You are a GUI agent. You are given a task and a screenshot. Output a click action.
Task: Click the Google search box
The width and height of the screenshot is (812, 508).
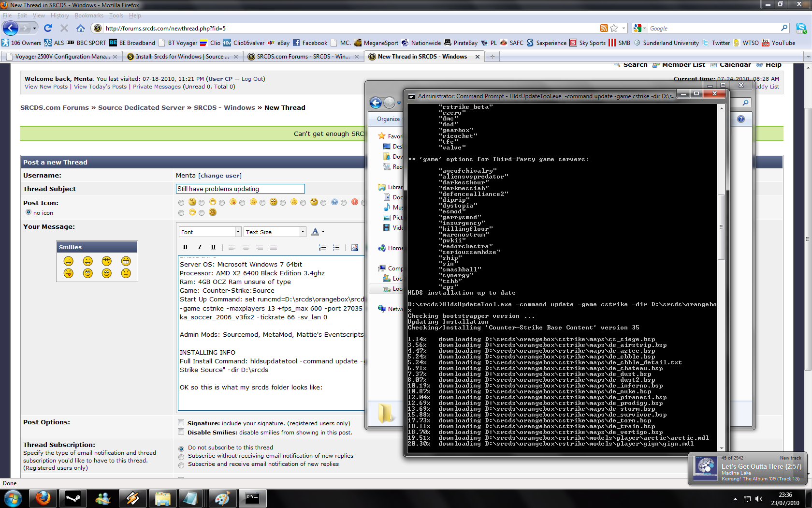714,28
